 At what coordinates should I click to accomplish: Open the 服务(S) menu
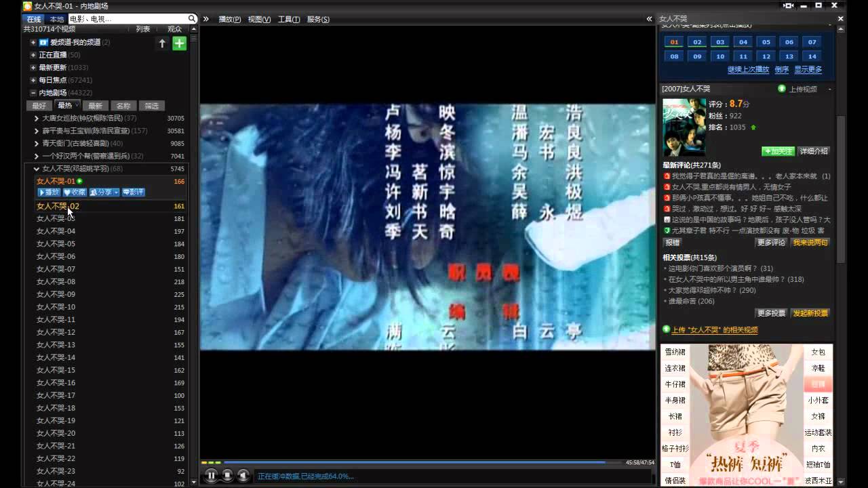pyautogui.click(x=318, y=19)
